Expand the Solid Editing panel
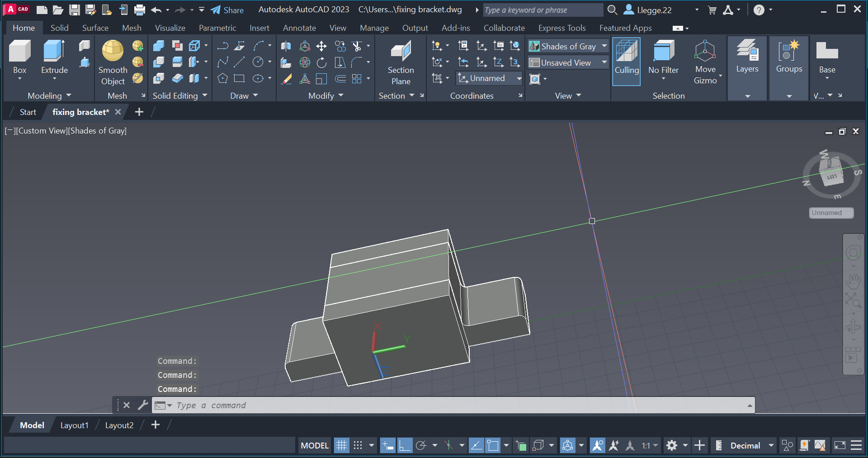Viewport: 868px width, 458px height. pyautogui.click(x=180, y=95)
